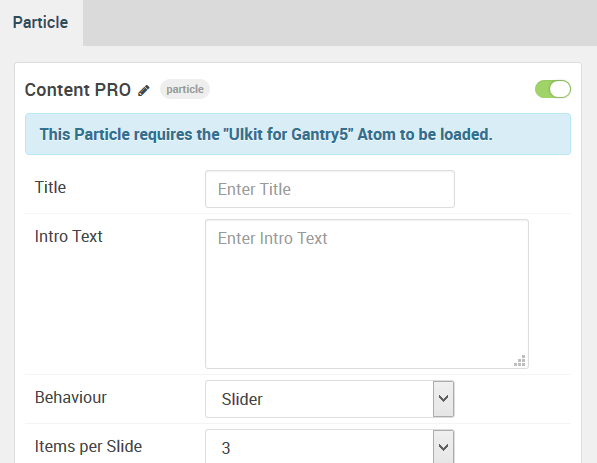
Task: Grab the resize handle of Intro Text box
Action: 520,361
